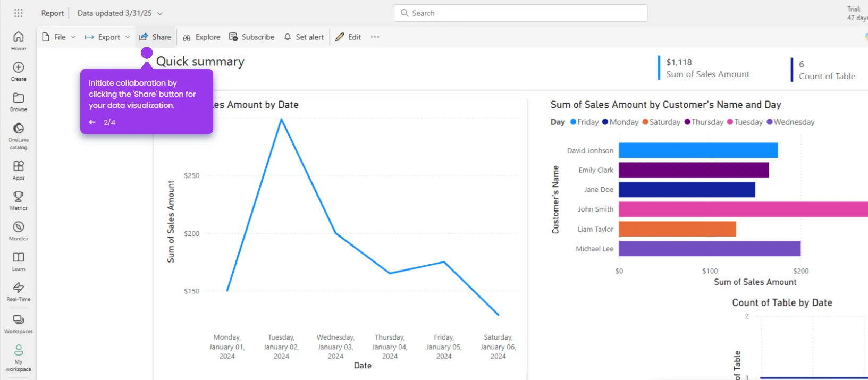Screen dimensions: 868x380
Task: Click Emily Clark's purple bar
Action: 694,170
